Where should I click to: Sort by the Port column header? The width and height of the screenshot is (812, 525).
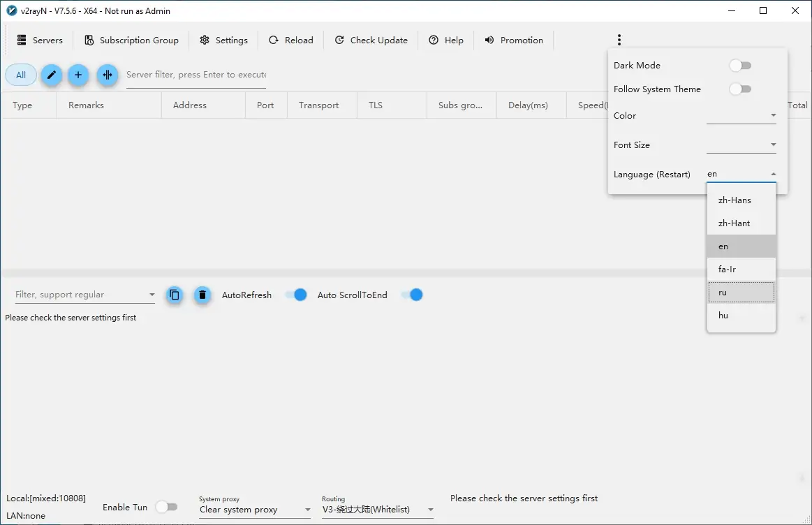point(266,105)
